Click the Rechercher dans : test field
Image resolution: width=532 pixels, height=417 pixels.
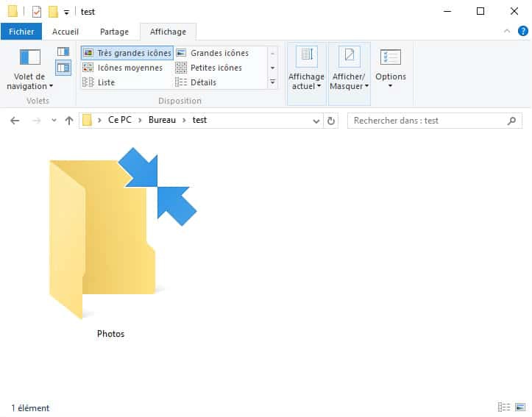pyautogui.click(x=427, y=121)
